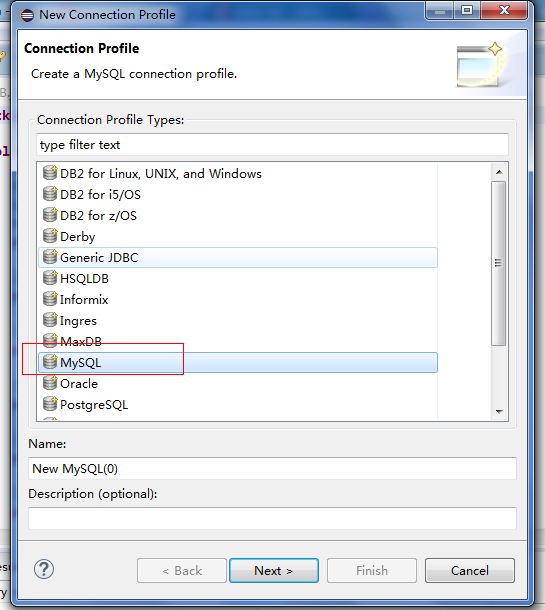545x610 pixels.
Task: Click the Oracle database icon
Action: [x=50, y=383]
